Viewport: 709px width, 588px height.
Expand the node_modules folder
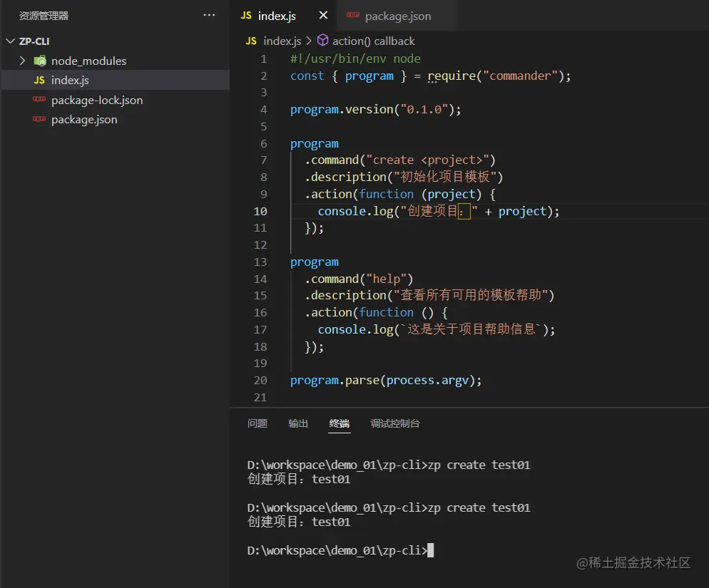[x=22, y=61]
